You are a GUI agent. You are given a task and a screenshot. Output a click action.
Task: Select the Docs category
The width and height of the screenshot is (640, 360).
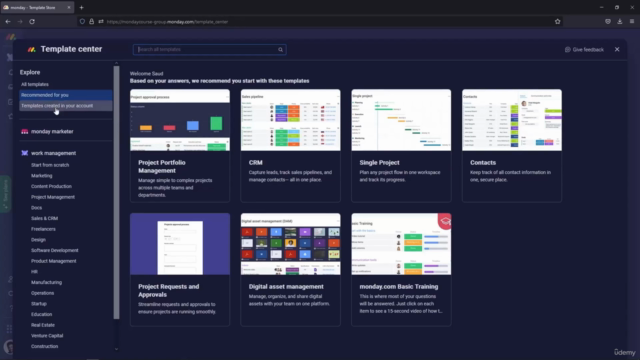coord(36,208)
